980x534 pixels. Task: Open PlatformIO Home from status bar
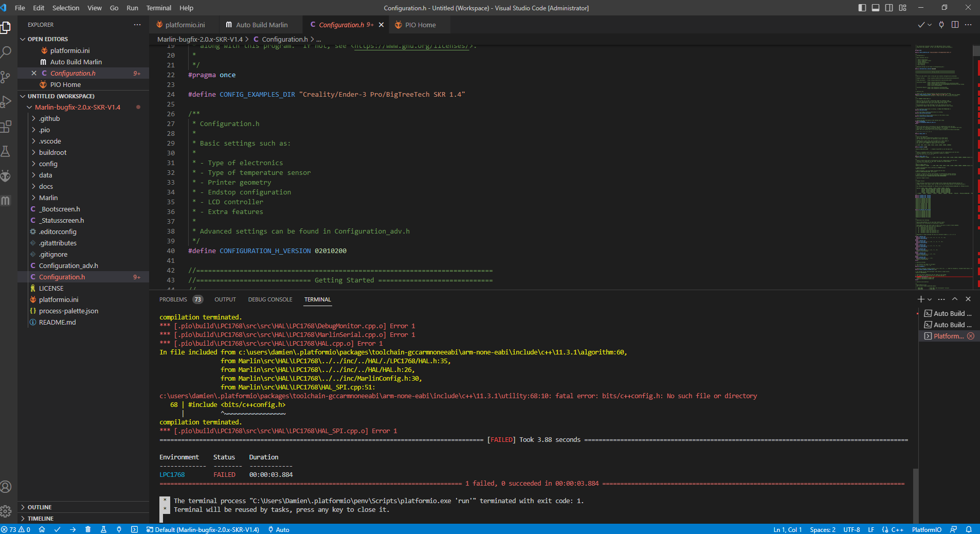pyautogui.click(x=42, y=529)
